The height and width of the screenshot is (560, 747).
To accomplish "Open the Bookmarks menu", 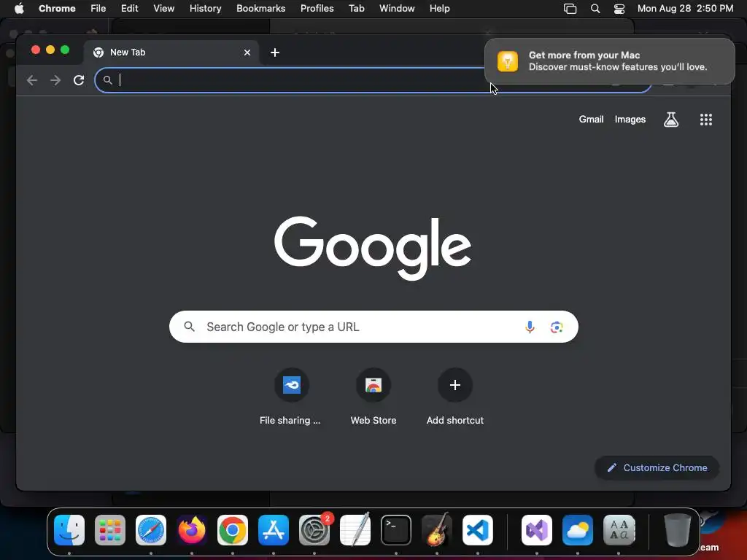I will 260,8.
